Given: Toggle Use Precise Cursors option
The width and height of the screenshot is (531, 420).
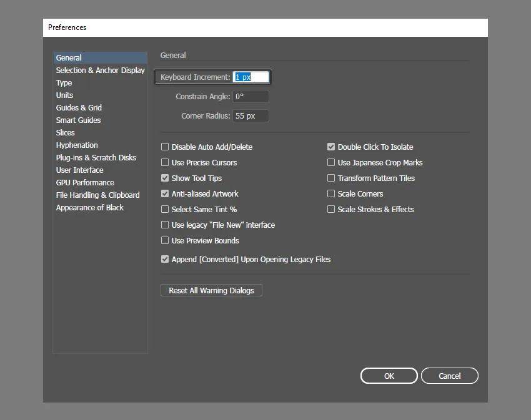Looking at the screenshot, I should coord(165,163).
